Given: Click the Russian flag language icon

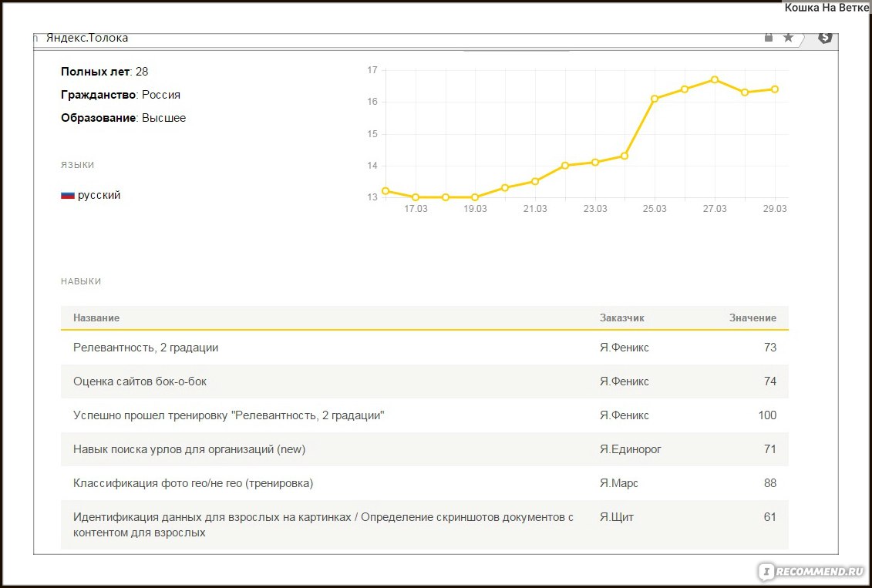Looking at the screenshot, I should [x=68, y=196].
